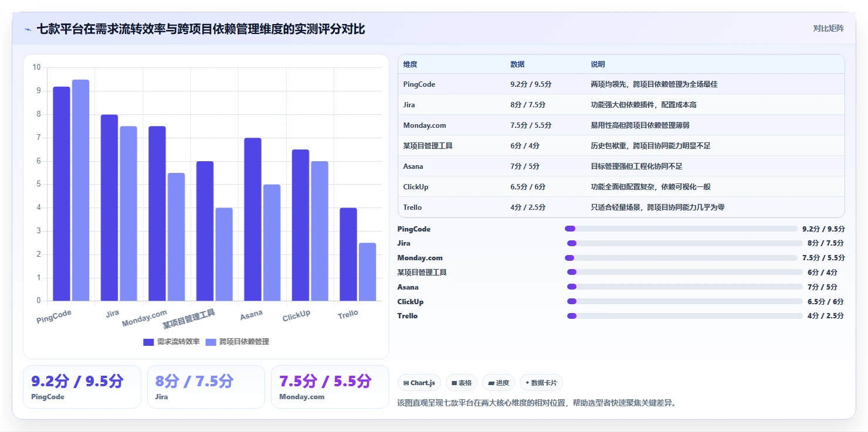Click the chart title 七款平台在需求流转效率…
The height and width of the screenshot is (432, 868).
point(201,29)
